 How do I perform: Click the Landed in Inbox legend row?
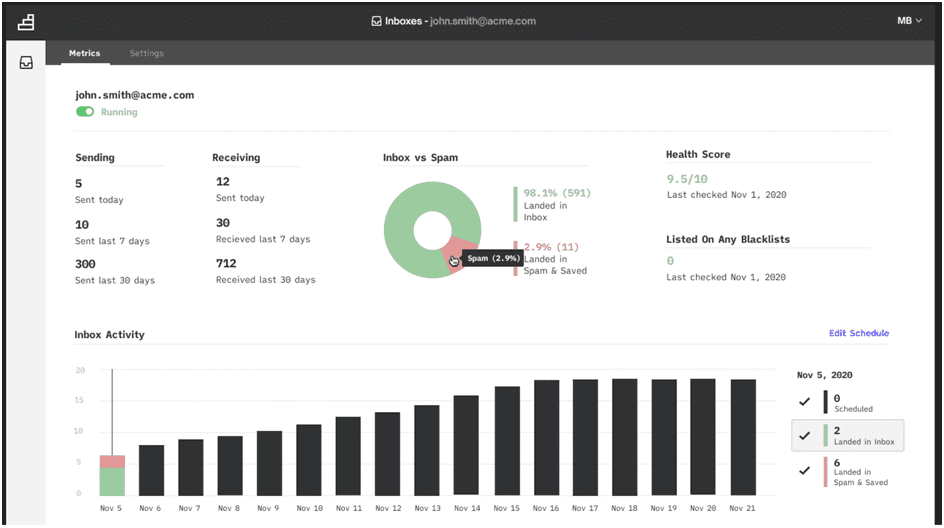[848, 435]
